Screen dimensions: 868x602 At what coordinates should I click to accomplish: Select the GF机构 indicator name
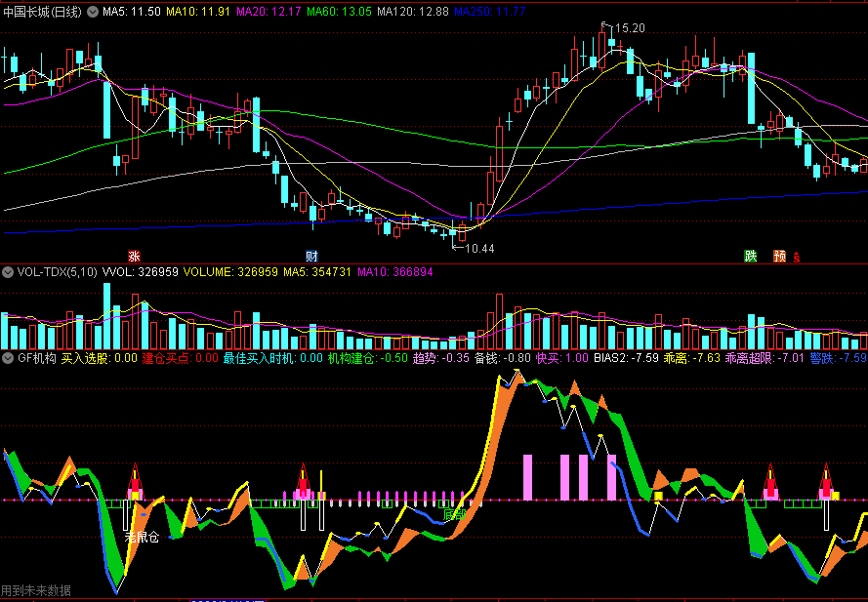(x=36, y=358)
